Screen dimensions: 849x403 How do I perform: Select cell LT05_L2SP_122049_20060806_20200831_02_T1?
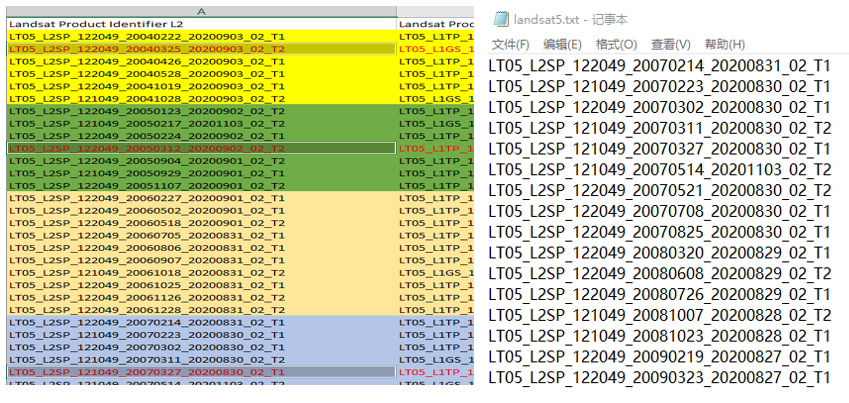201,248
